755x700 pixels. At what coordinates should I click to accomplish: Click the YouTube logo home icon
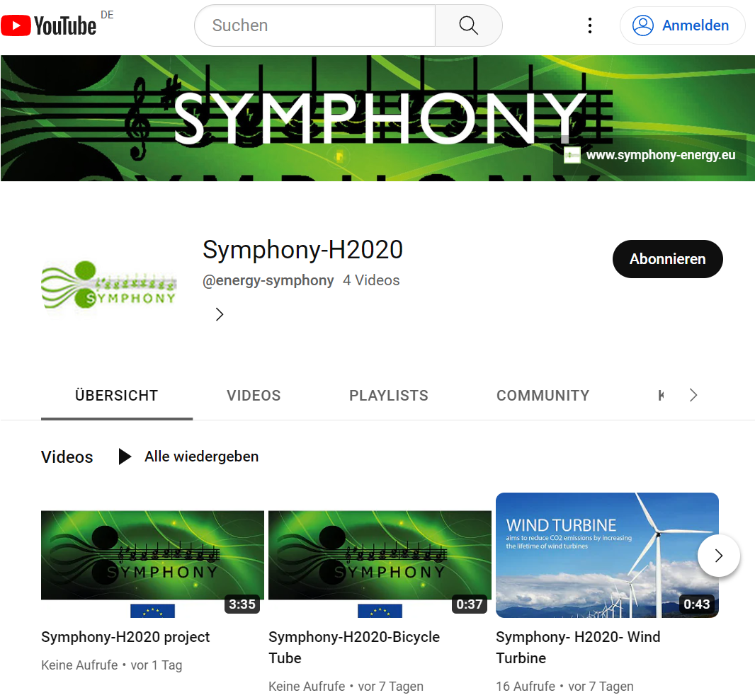[48, 25]
